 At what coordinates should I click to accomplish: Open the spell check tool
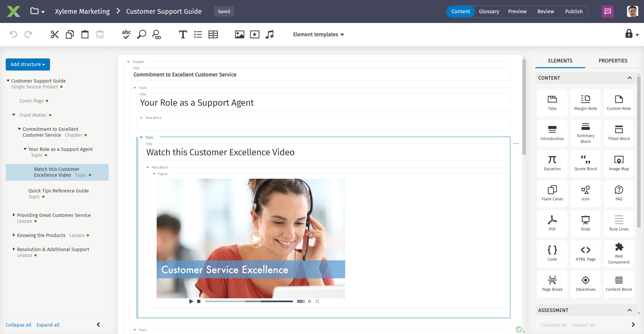click(x=126, y=34)
